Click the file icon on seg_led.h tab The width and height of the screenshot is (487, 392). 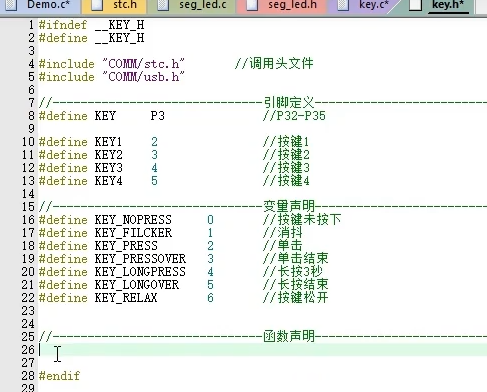point(252,5)
